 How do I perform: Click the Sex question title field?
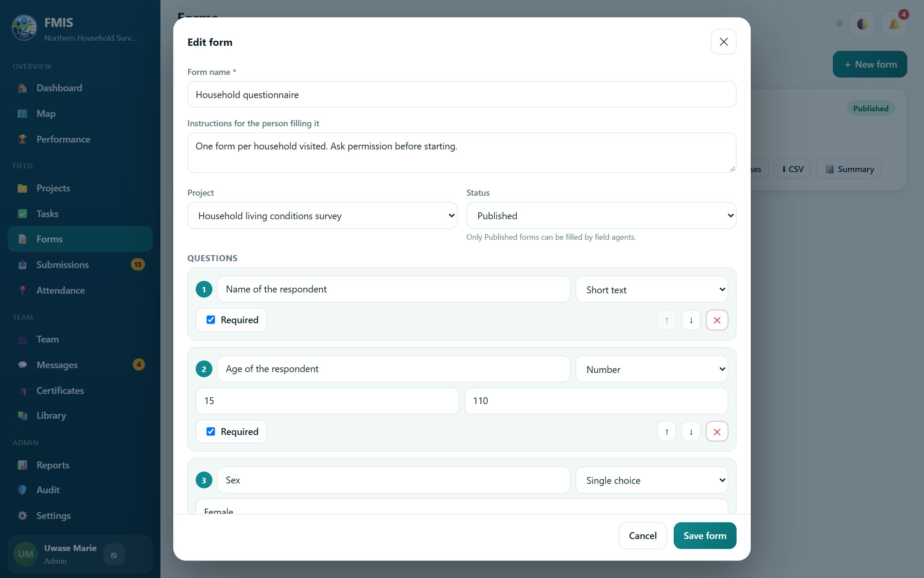[x=394, y=480]
